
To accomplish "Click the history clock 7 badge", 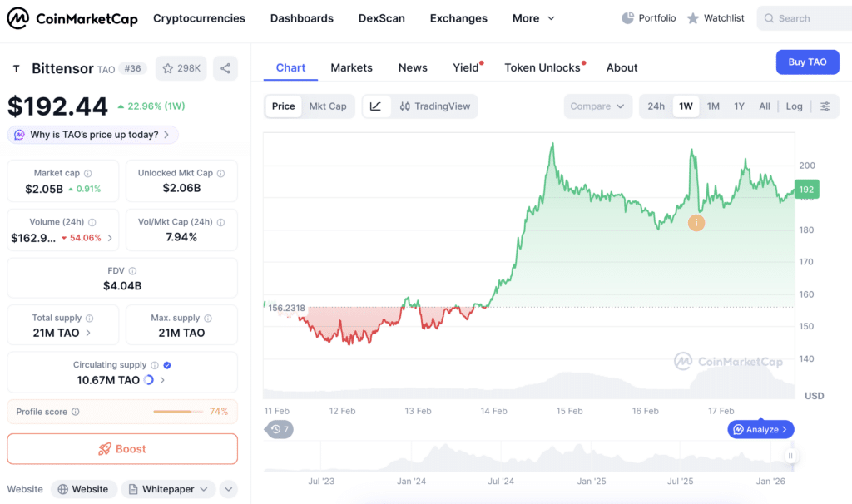I will (280, 430).
